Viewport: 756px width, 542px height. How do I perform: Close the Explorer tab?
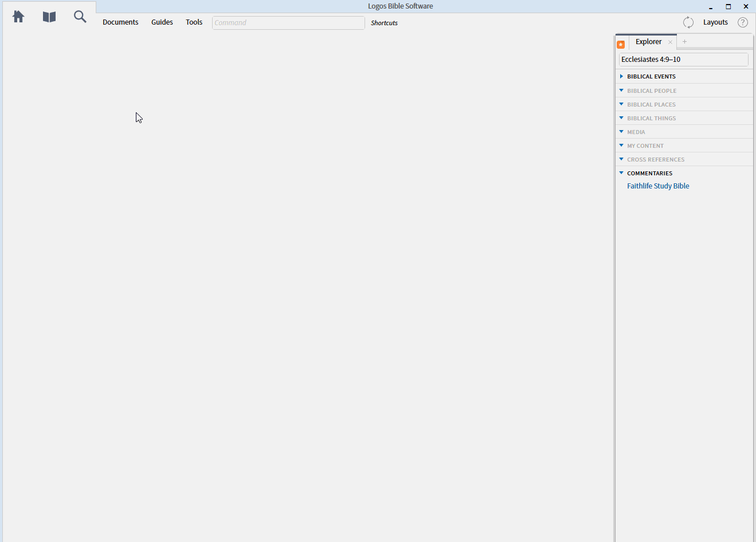[670, 42]
